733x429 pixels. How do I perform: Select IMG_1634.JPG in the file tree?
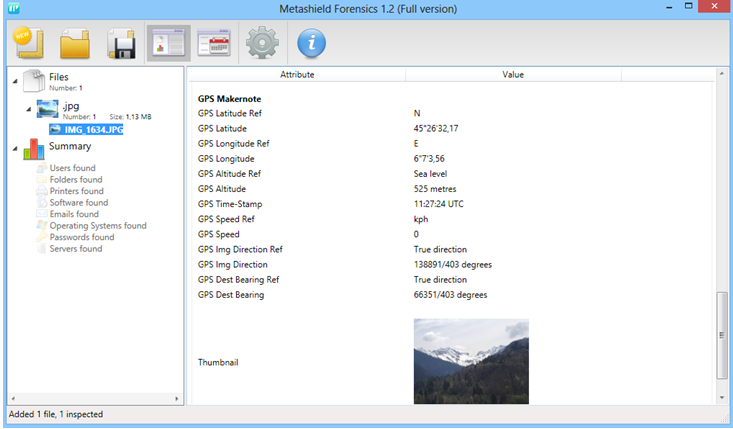(92, 129)
